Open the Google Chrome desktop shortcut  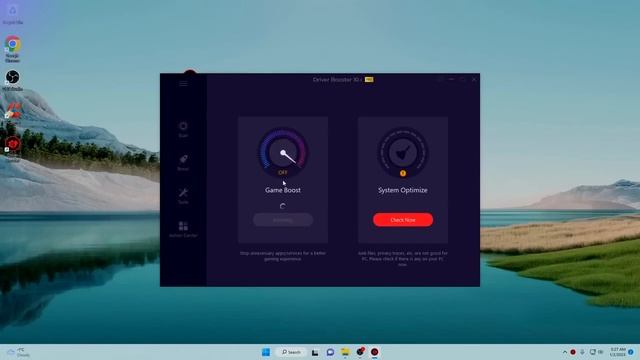tap(13, 48)
